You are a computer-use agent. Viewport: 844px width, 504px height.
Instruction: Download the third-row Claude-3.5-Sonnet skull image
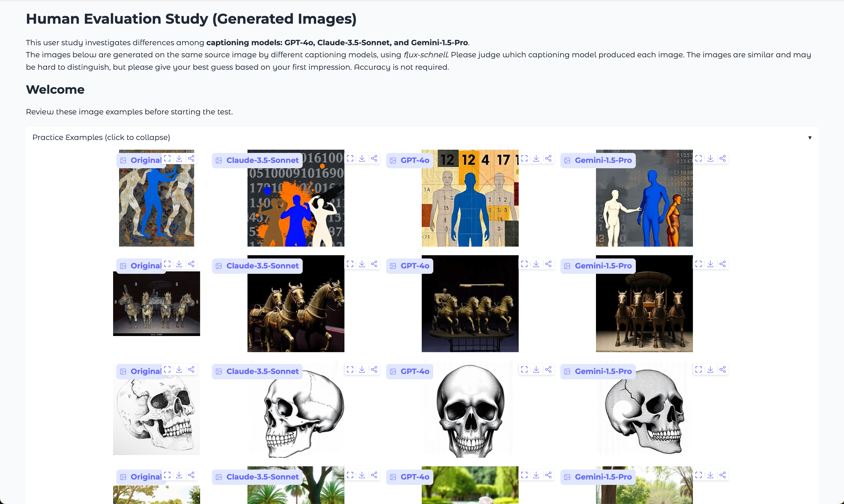(x=362, y=369)
